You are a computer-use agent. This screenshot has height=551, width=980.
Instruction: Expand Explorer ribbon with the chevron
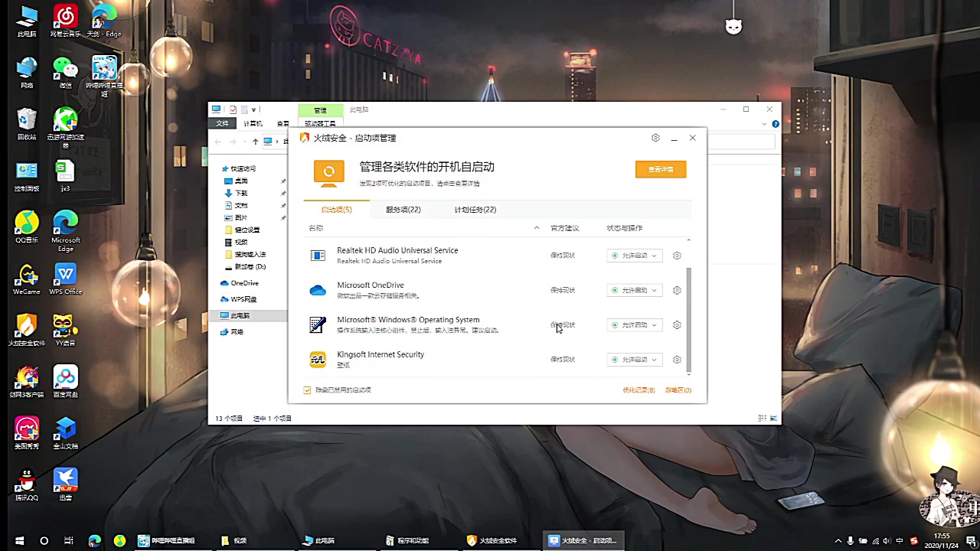764,124
